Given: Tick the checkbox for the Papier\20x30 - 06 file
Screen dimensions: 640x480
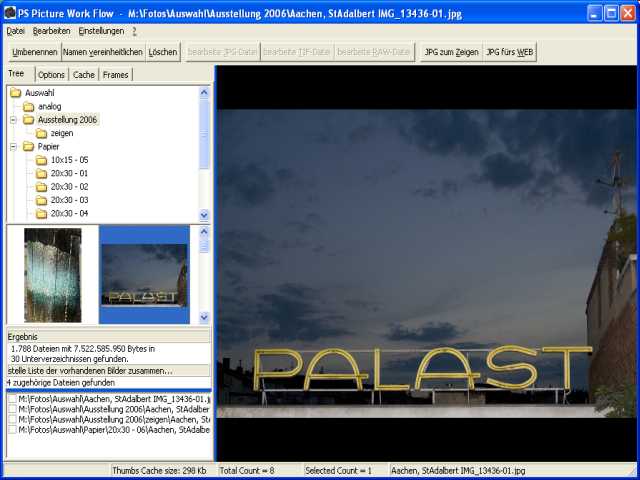Looking at the screenshot, I should 12,429.
